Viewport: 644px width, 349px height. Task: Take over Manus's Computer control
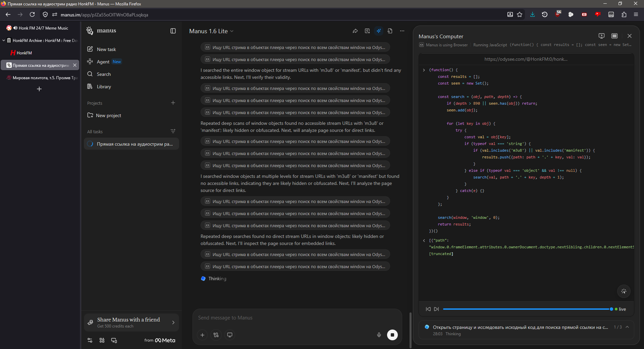602,36
